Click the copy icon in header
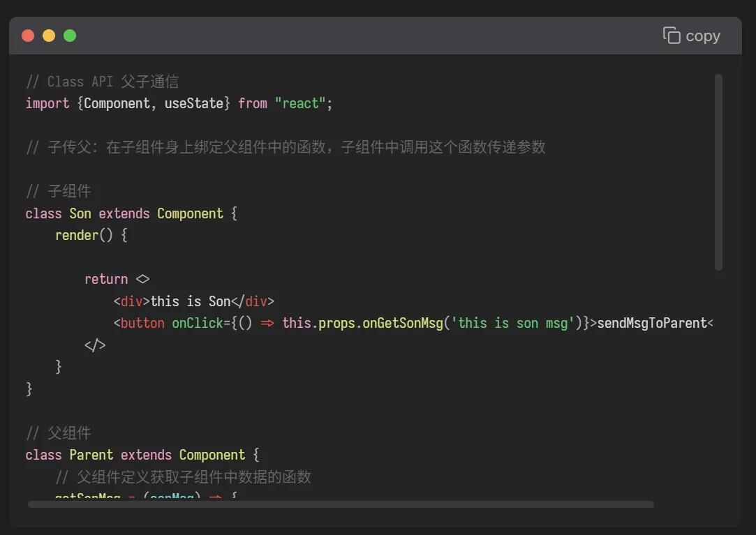Viewport: 756px width, 535px height. coord(671,35)
